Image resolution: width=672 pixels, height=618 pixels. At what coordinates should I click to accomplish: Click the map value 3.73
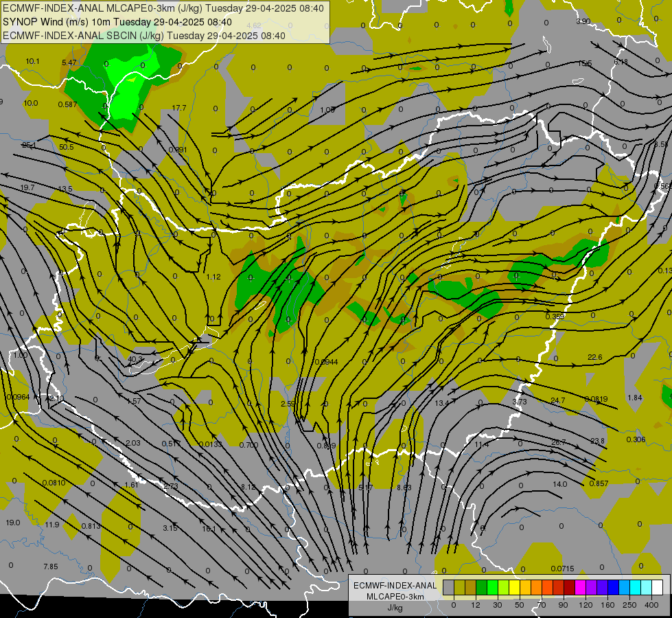(x=520, y=402)
